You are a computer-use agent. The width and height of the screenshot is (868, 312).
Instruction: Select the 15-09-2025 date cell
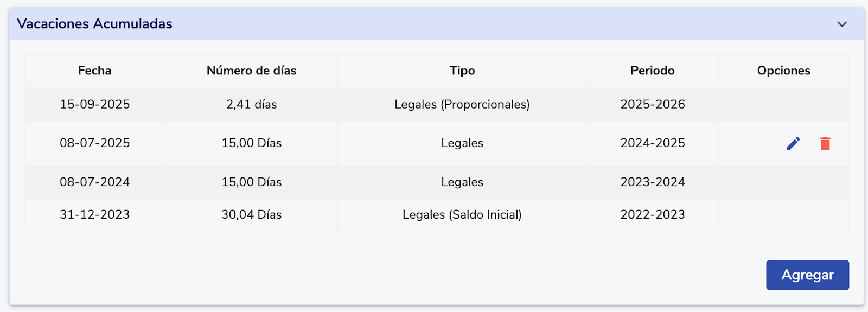(94, 104)
